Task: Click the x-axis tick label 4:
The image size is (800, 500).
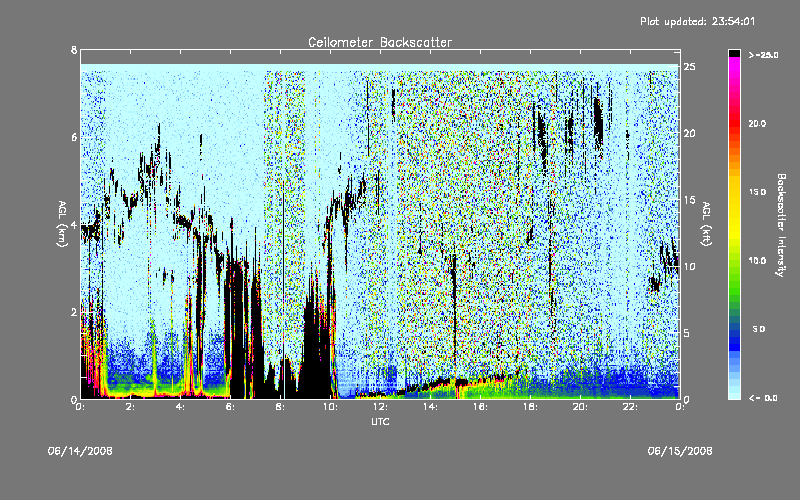Action: point(181,407)
